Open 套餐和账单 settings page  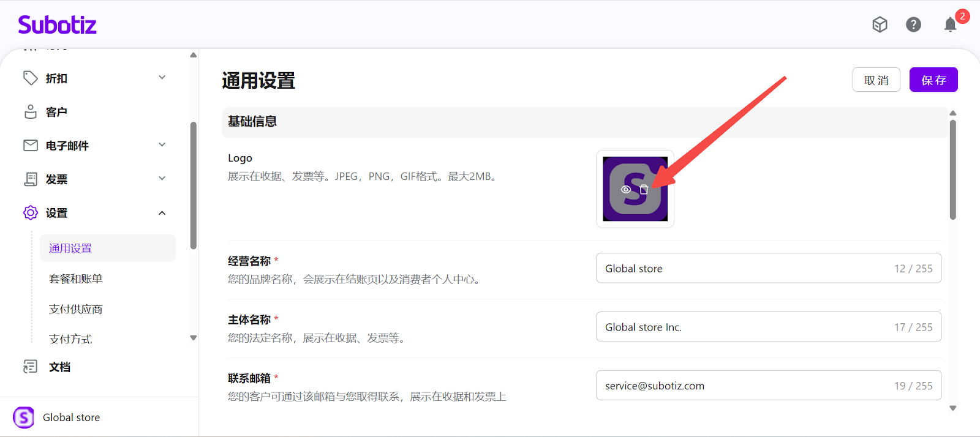point(75,279)
